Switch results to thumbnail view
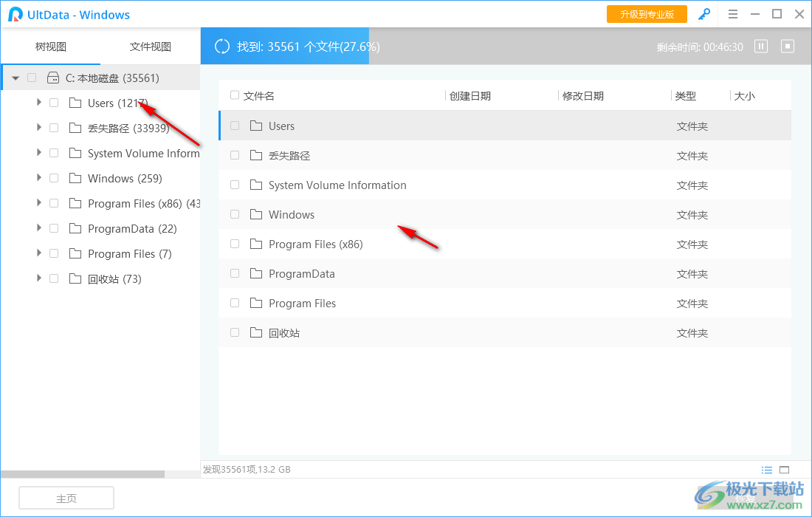This screenshot has width=812, height=517. [x=785, y=470]
